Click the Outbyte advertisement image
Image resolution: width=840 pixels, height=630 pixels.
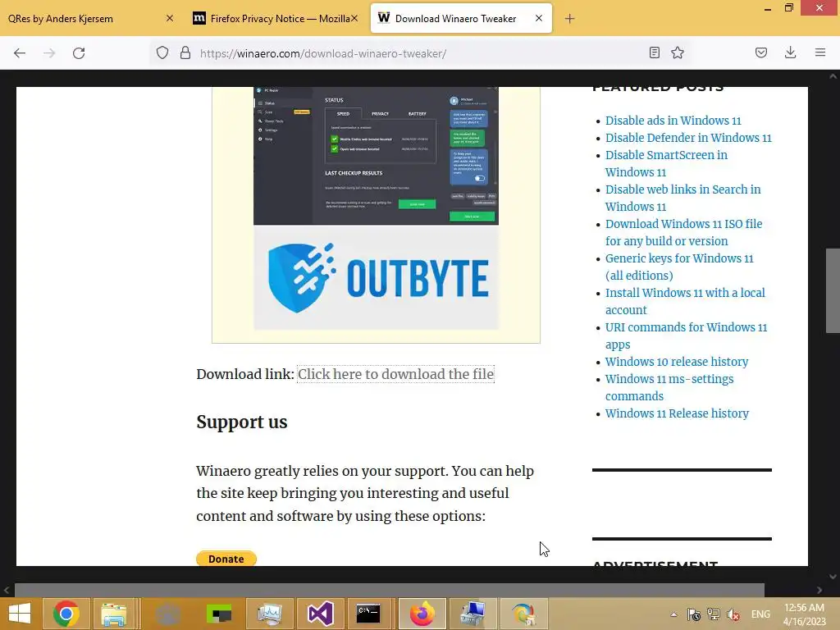tap(376, 208)
